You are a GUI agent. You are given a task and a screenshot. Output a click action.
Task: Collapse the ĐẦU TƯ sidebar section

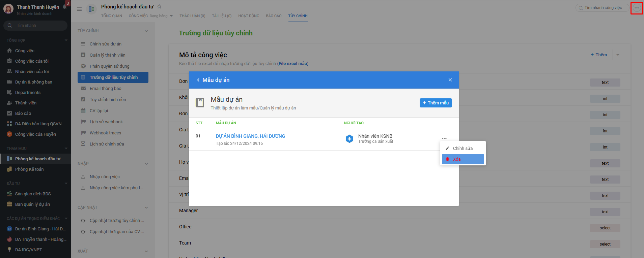[x=66, y=183]
